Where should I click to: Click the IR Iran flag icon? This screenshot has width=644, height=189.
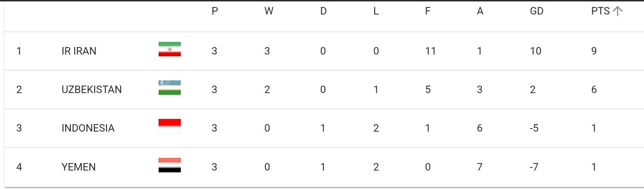click(x=170, y=49)
